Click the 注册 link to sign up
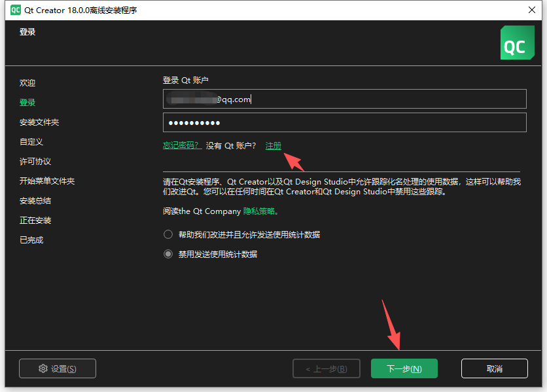 pyautogui.click(x=273, y=145)
